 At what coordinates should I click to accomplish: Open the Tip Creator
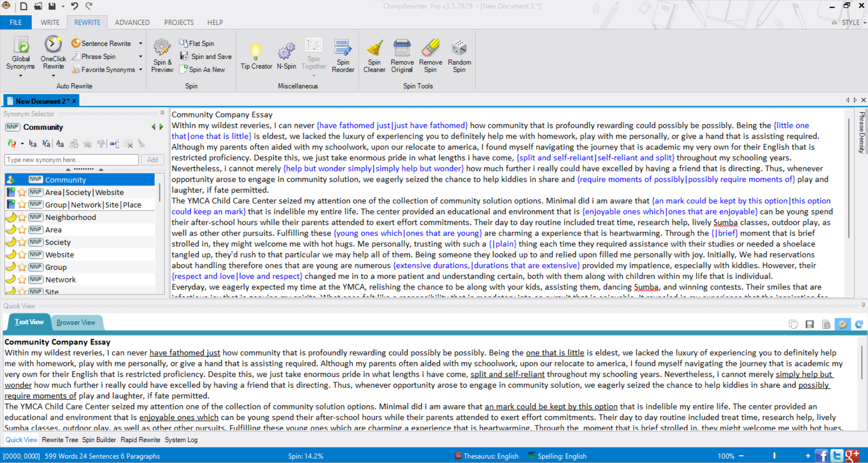tap(256, 55)
